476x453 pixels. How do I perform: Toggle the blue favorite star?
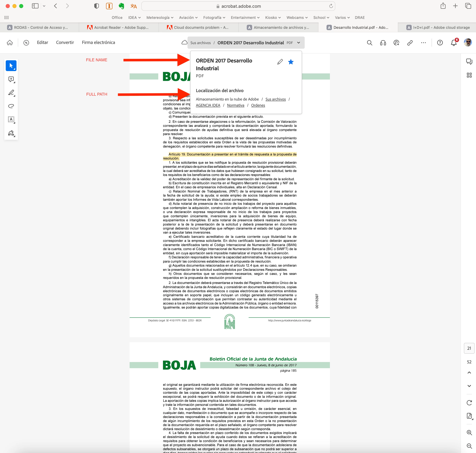pos(291,62)
